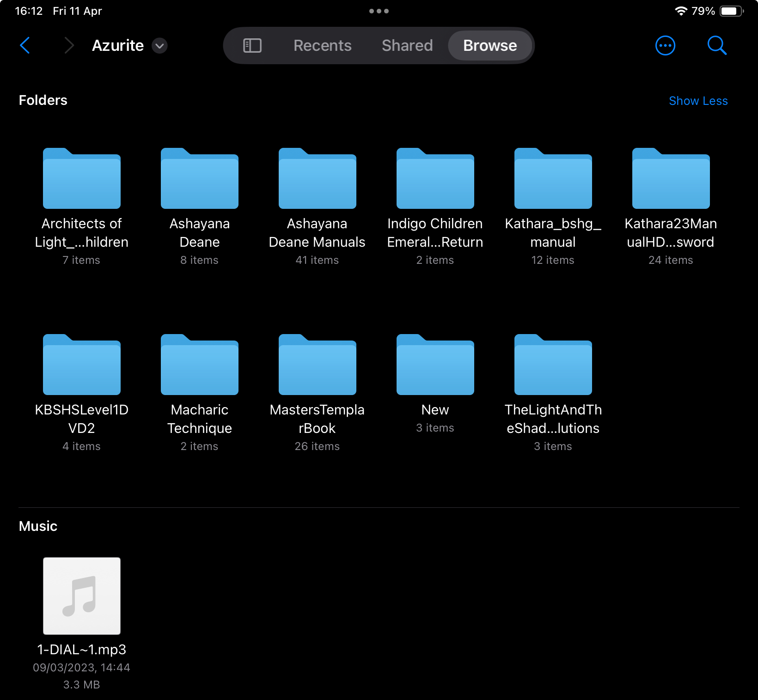Click the Folders section heading

[x=43, y=100]
